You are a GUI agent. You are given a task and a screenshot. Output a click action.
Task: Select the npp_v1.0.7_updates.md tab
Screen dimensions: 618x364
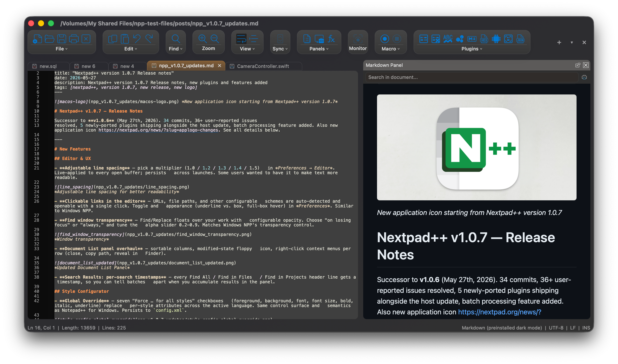pos(186,66)
